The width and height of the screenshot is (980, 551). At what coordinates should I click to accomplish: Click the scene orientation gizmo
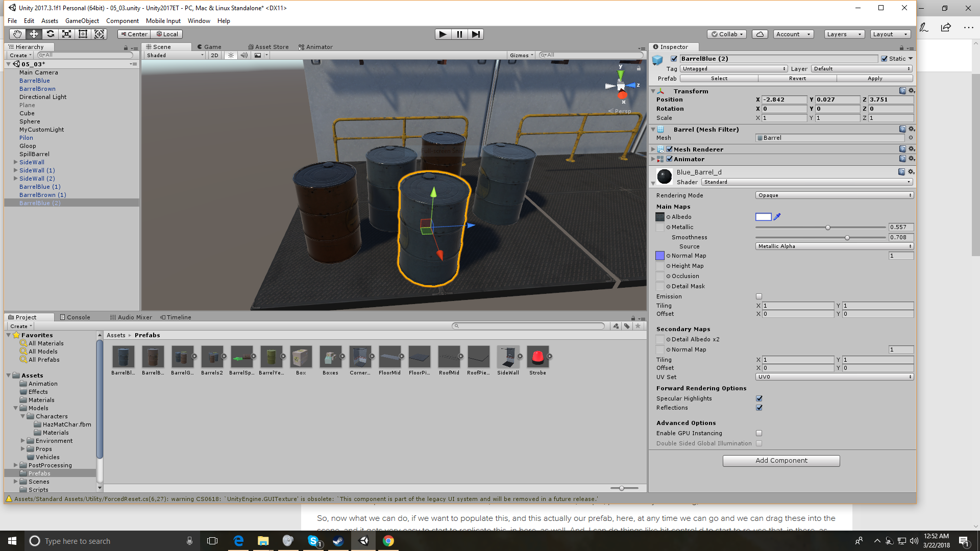click(621, 86)
